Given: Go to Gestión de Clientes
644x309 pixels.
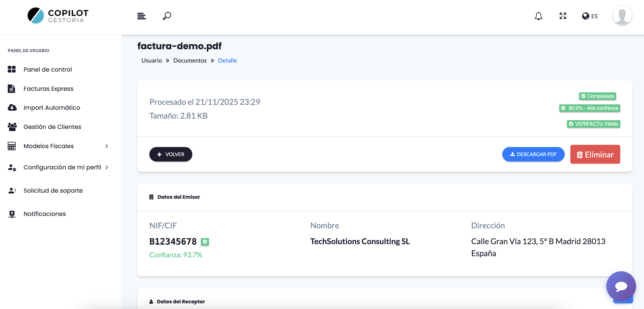Looking at the screenshot, I should coord(52,127).
